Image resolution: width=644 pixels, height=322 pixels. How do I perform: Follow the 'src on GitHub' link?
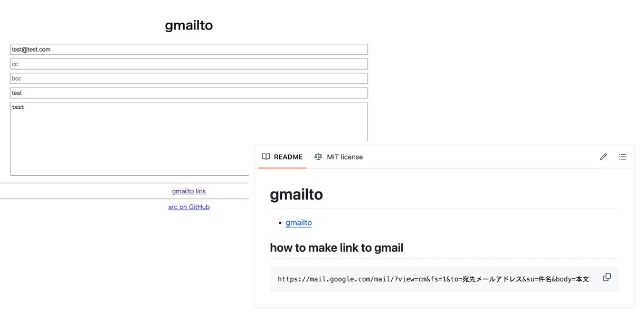(189, 207)
